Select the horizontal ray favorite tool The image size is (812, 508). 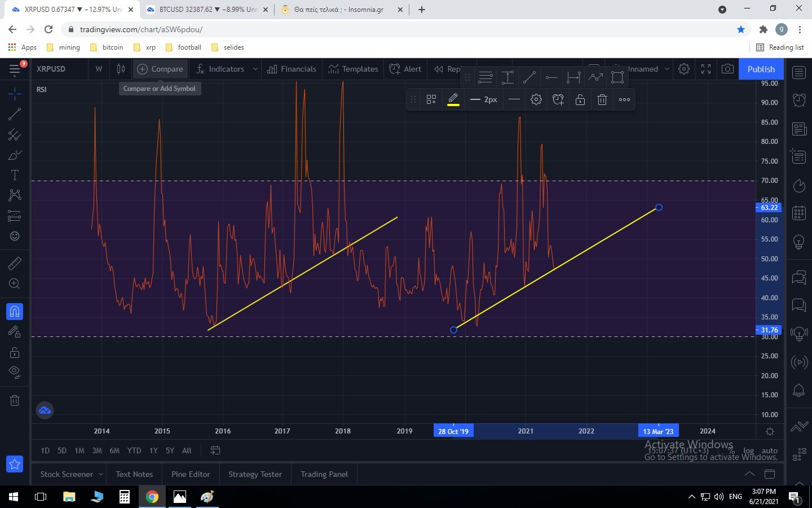(551, 77)
